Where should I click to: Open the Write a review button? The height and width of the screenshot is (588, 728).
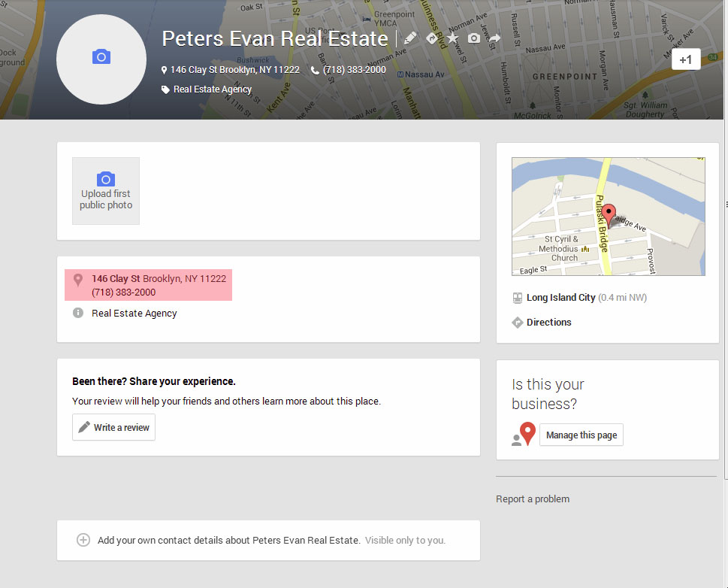113,427
